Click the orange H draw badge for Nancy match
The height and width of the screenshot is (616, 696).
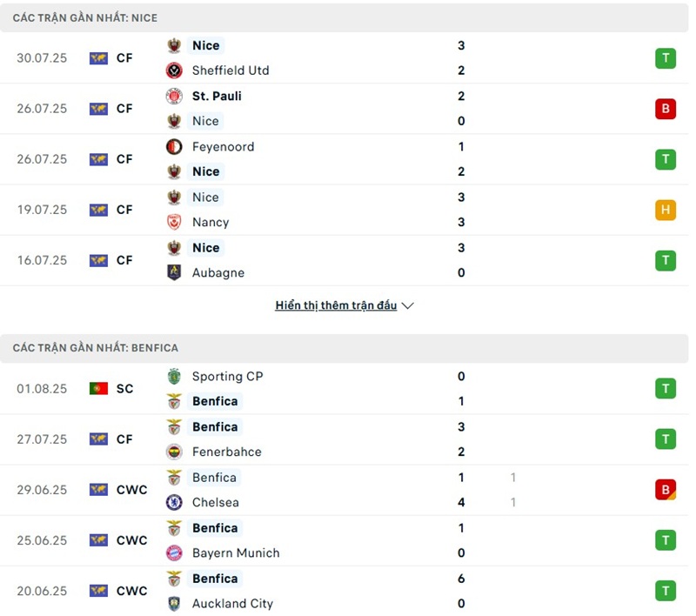click(x=666, y=210)
